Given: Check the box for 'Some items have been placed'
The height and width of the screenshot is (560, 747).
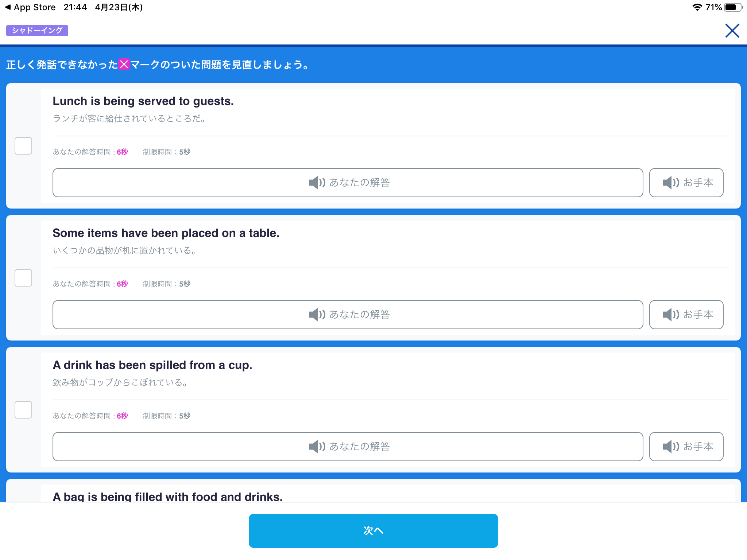Looking at the screenshot, I should pyautogui.click(x=23, y=278).
